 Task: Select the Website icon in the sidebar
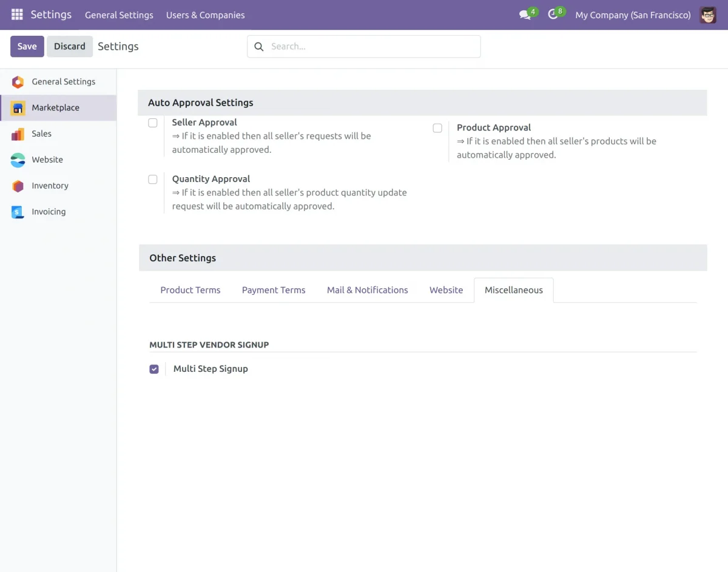point(18,160)
